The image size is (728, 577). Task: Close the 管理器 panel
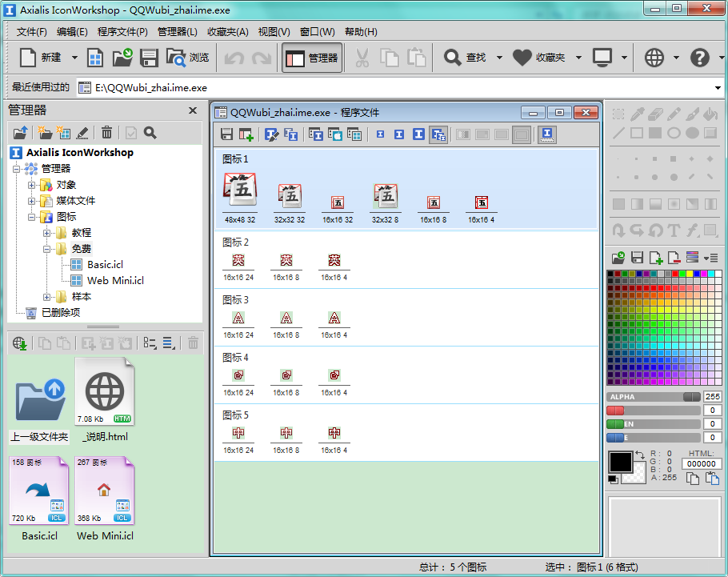(x=193, y=110)
